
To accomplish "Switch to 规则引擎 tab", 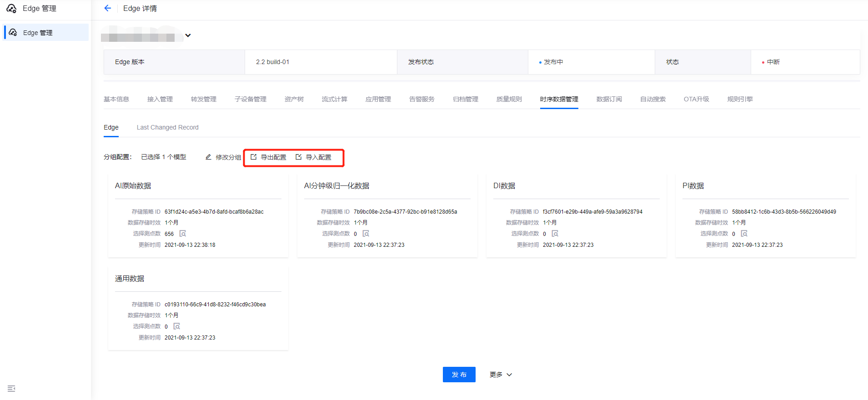I will coord(740,99).
